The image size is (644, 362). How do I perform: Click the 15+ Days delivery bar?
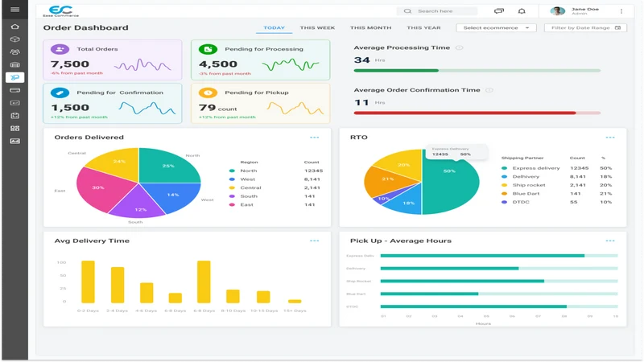pos(295,301)
